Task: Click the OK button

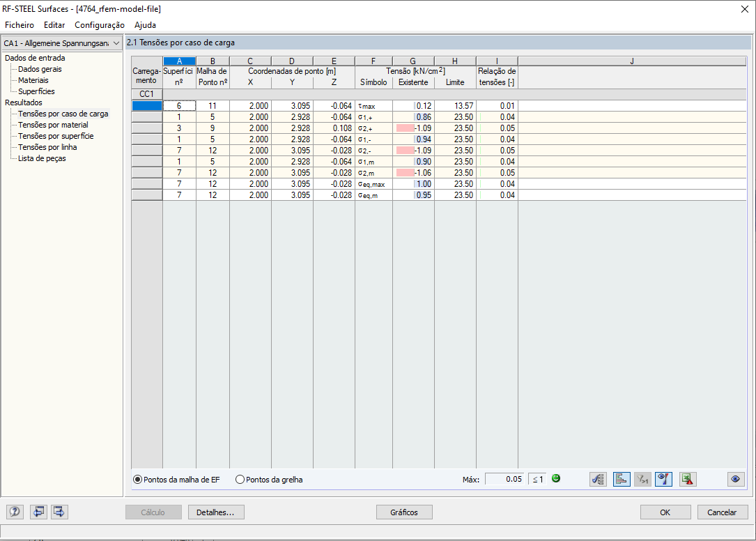Action: pyautogui.click(x=665, y=512)
